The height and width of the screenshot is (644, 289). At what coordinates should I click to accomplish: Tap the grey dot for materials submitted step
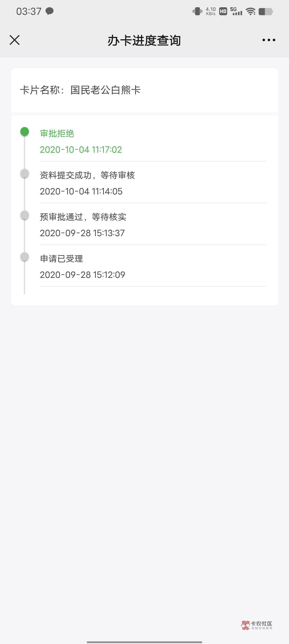pyautogui.click(x=25, y=173)
